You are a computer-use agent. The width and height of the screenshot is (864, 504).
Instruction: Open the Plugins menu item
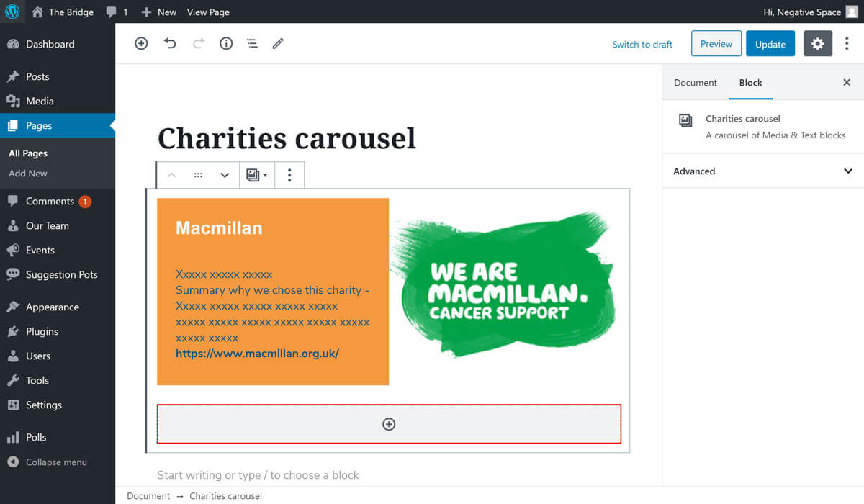coord(42,331)
